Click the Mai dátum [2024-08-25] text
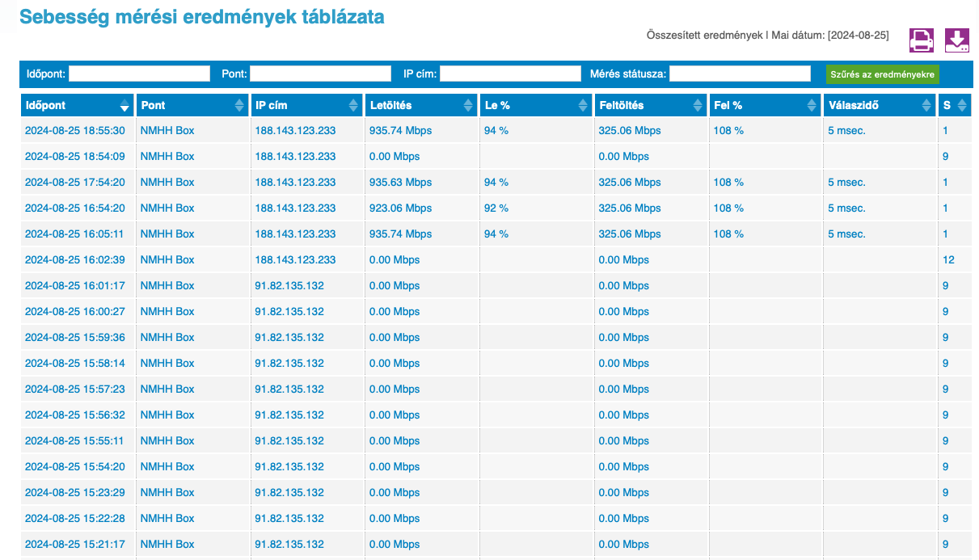The height and width of the screenshot is (560, 979). [830, 36]
